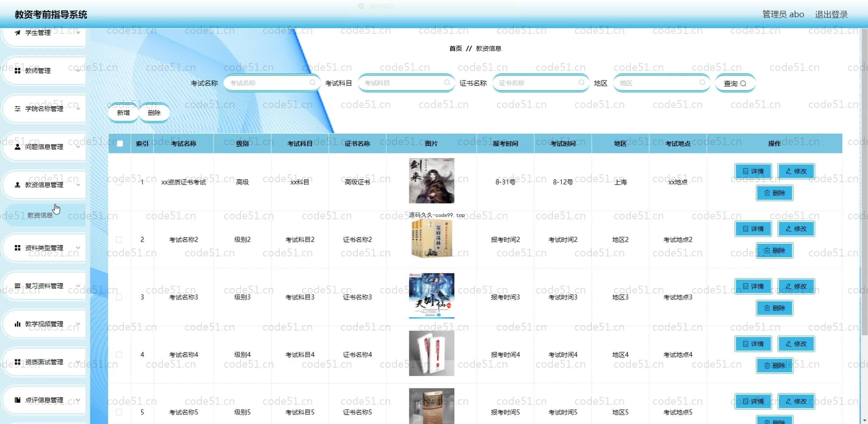
Task: Open the row 1 剑来 cover thumbnail
Action: coord(431,181)
